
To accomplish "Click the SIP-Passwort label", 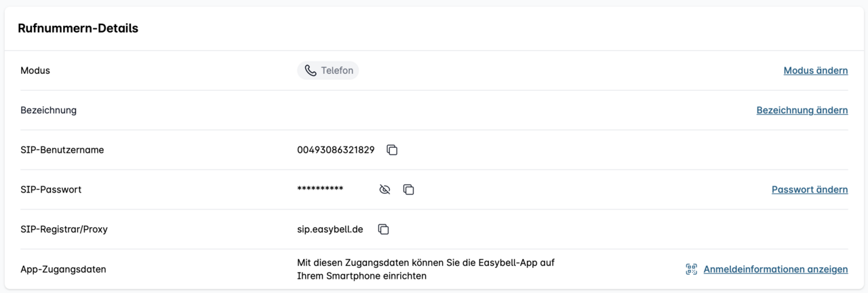I will point(51,190).
